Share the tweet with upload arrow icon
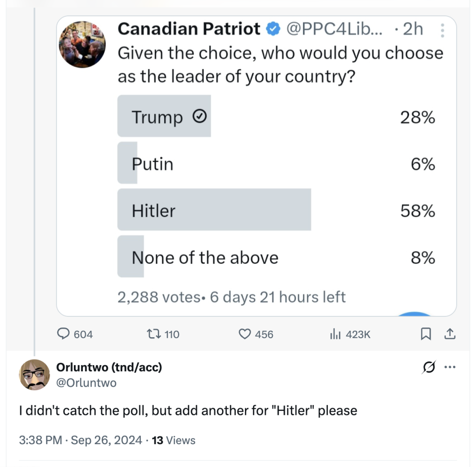This screenshot has height=467, width=476. pos(450,334)
